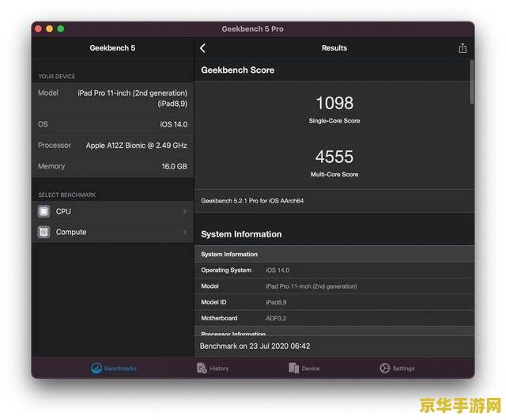Viewport: 506px width, 420px height.
Task: Click the Motherboard value ADP3,2
Action: coord(276,318)
